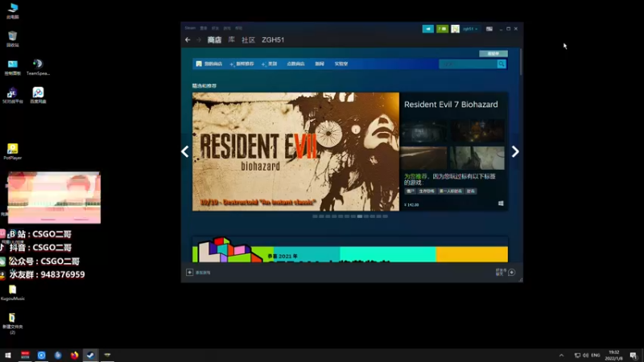
Task: Expand the zgh51 account dropdown
Action: click(x=470, y=29)
